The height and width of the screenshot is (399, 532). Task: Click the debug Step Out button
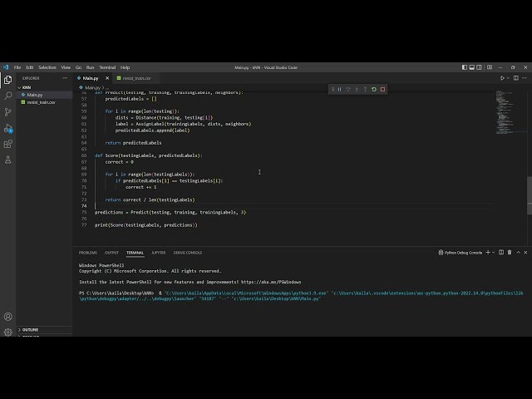click(365, 89)
